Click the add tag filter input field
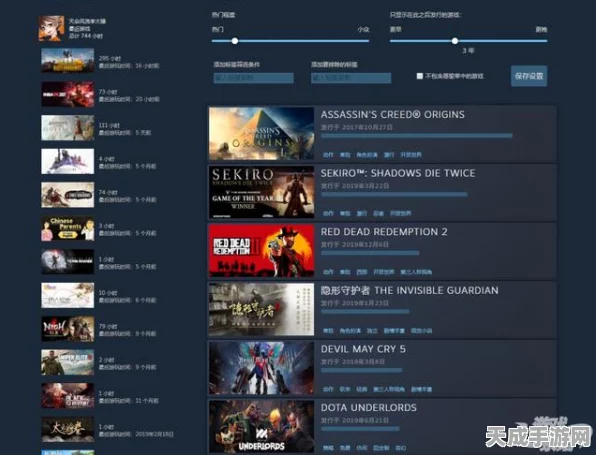Screen dimensions: 596x455 coord(254,78)
